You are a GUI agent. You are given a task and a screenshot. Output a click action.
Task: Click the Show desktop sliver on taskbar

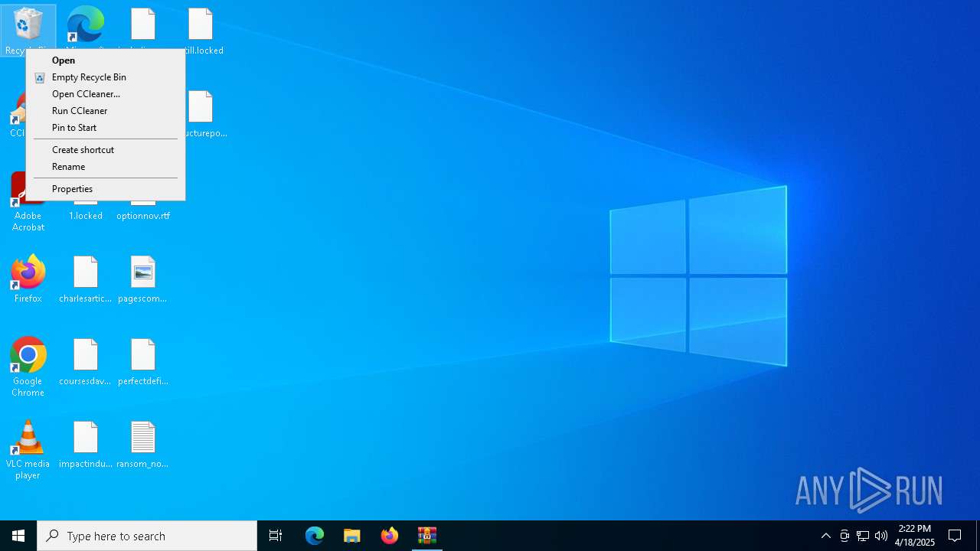pyautogui.click(x=978, y=536)
